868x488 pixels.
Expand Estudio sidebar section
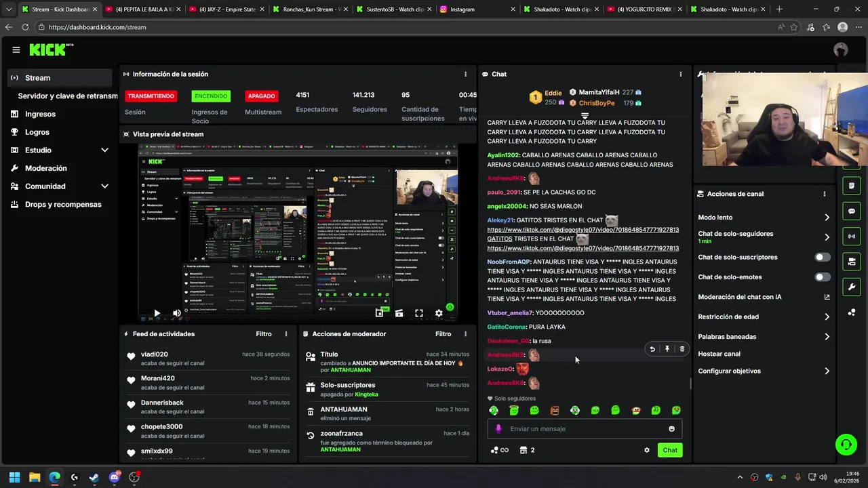tap(104, 150)
